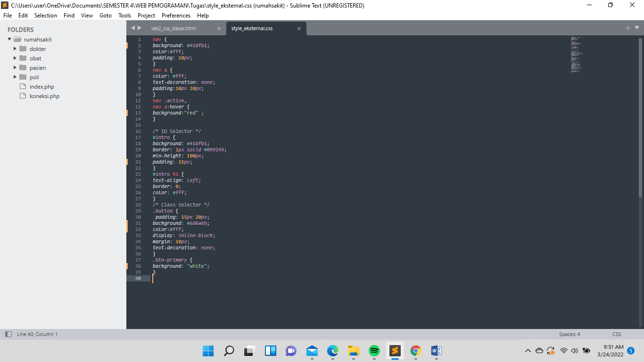Open the Chat app in taskbar
This screenshot has height=362, width=644.
coord(291,351)
